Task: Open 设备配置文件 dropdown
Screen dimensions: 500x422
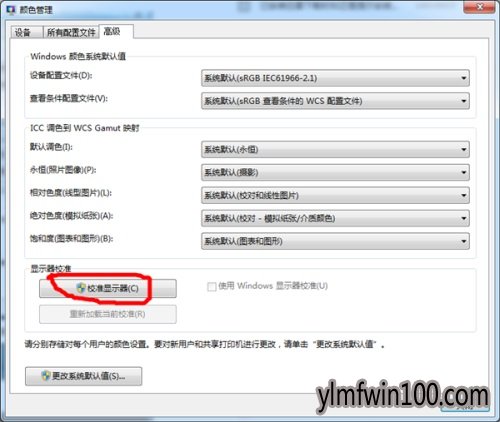Action: (335, 78)
